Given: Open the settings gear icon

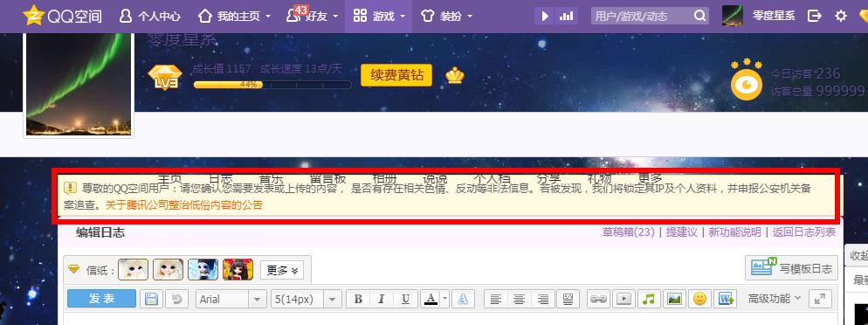Looking at the screenshot, I should 840,16.
